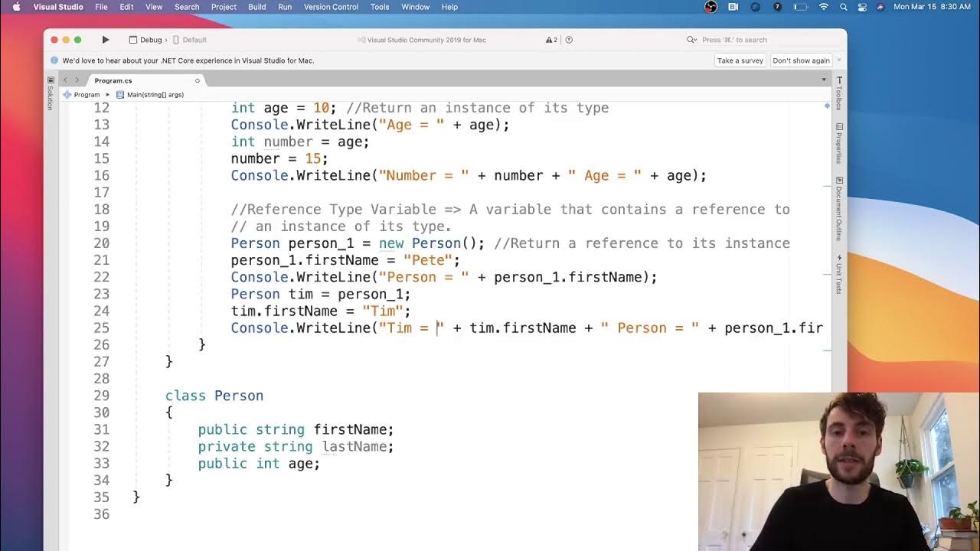Click 'number = 15;' on line 15
This screenshot has height=551, width=980.
[x=279, y=158]
